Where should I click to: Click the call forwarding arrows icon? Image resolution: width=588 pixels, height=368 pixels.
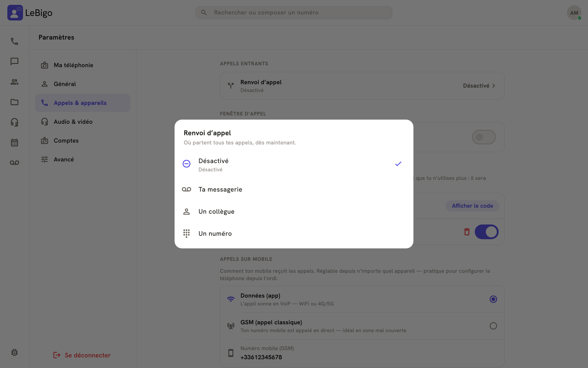[231, 86]
